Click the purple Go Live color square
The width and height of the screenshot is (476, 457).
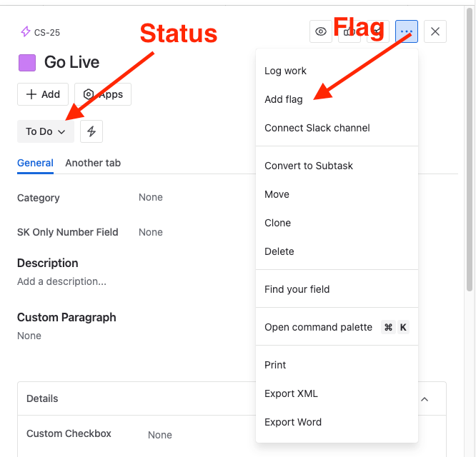tap(27, 62)
